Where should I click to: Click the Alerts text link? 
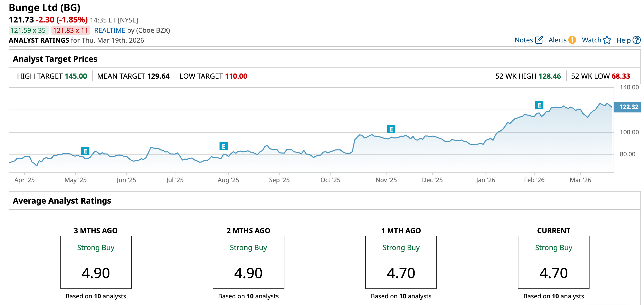557,40
